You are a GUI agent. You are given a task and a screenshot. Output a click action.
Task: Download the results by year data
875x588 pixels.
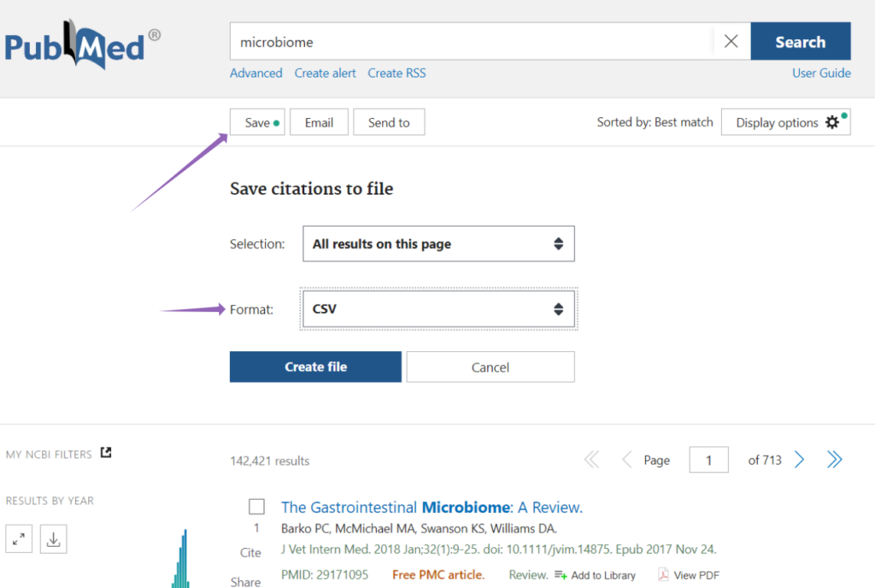(x=53, y=539)
